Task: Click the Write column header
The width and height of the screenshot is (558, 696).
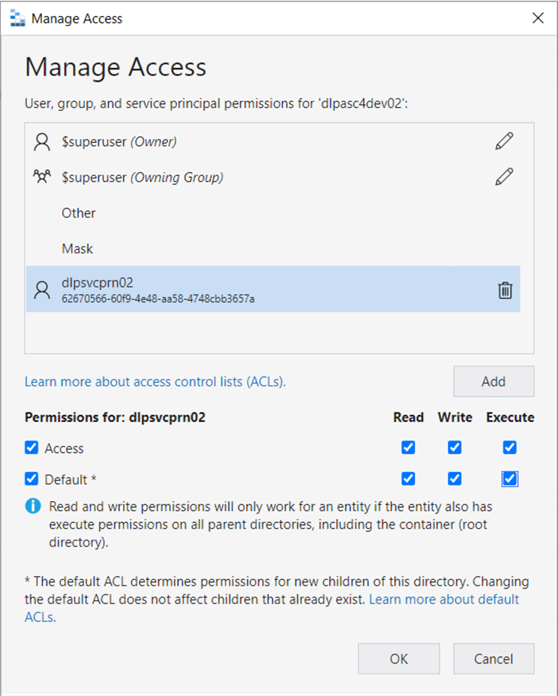Action: [x=455, y=417]
